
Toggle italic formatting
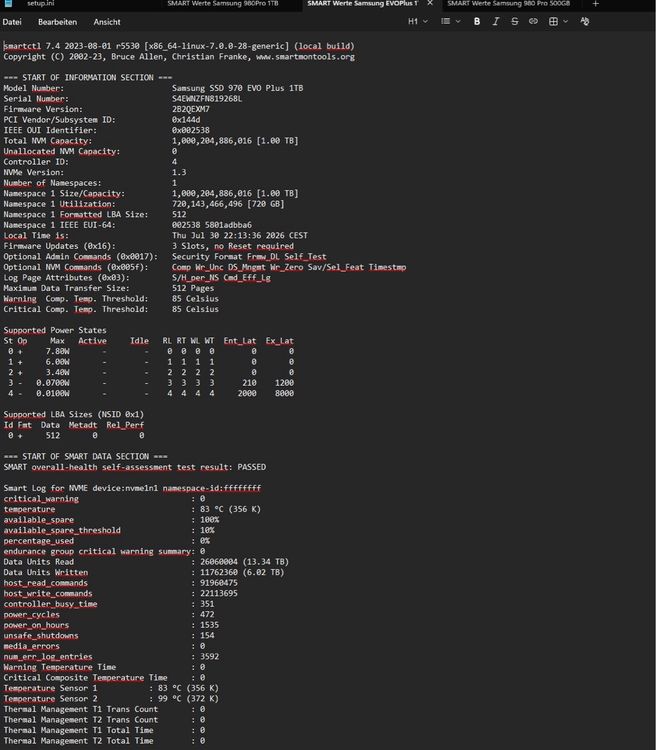[496, 22]
